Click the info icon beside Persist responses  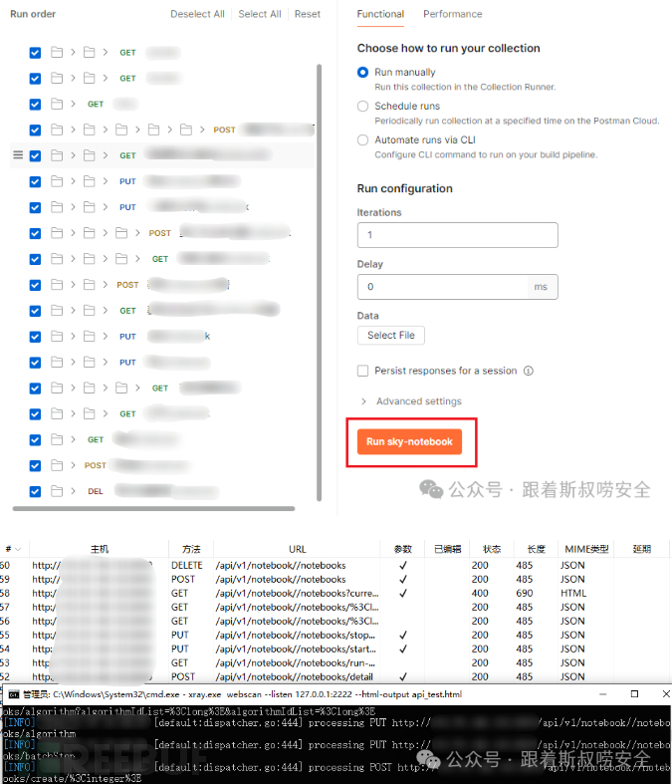click(x=529, y=371)
